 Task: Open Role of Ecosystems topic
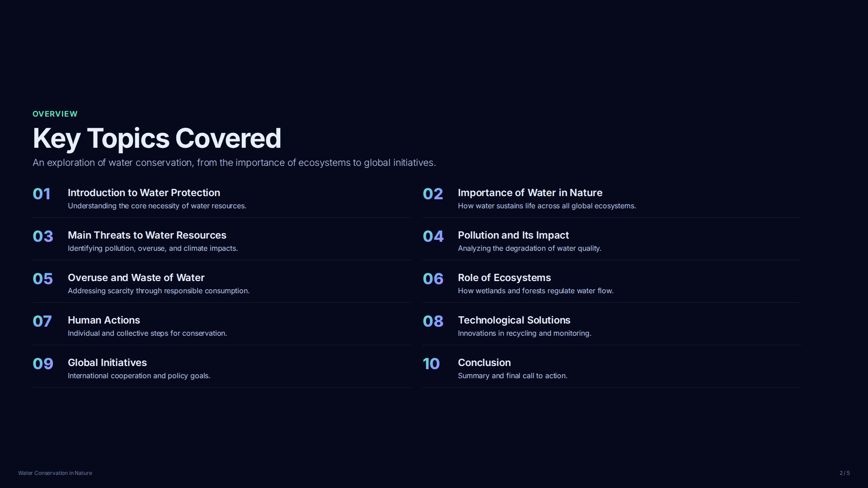click(504, 278)
